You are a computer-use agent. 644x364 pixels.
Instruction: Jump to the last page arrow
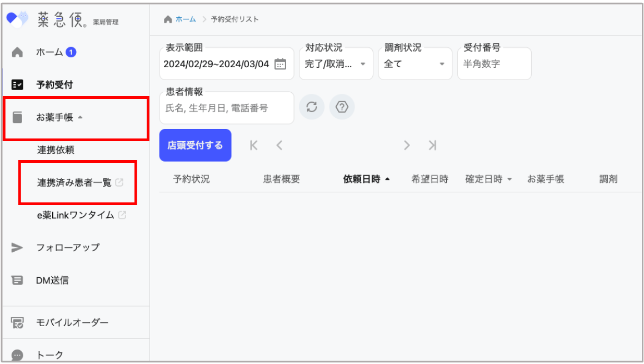pos(432,145)
